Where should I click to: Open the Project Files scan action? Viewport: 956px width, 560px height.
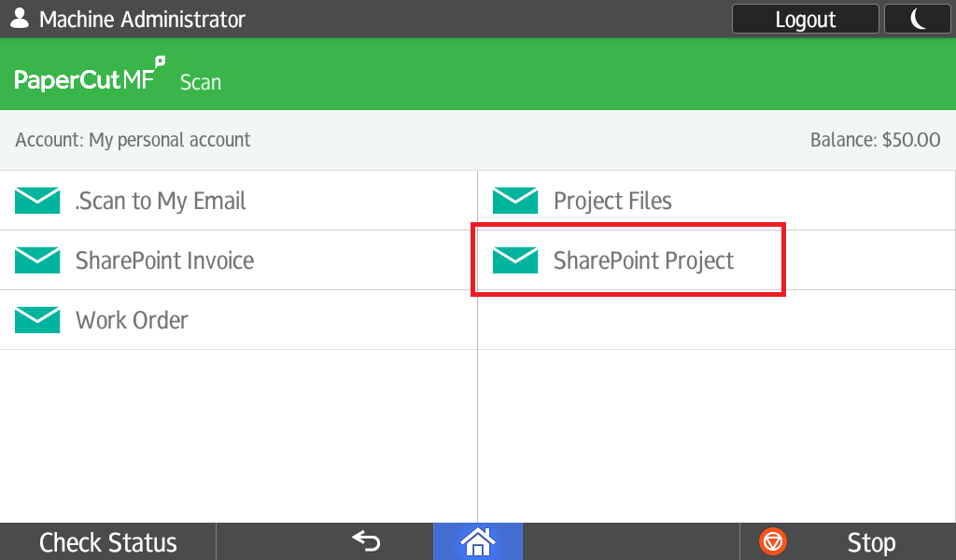(612, 201)
